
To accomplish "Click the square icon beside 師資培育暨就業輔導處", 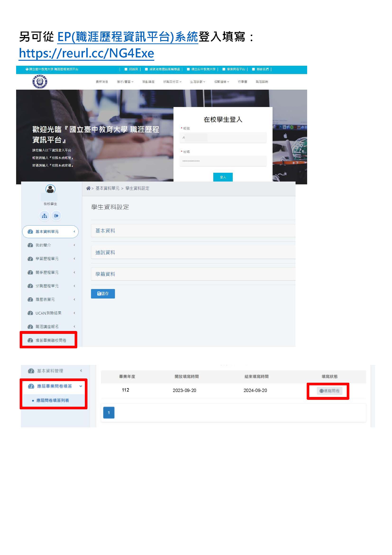I will point(146,69).
